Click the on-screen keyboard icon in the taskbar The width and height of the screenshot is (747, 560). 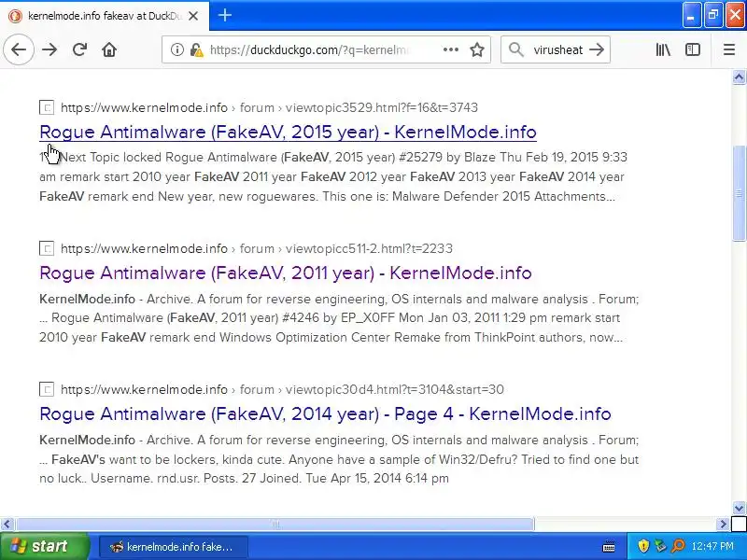pyautogui.click(x=609, y=547)
